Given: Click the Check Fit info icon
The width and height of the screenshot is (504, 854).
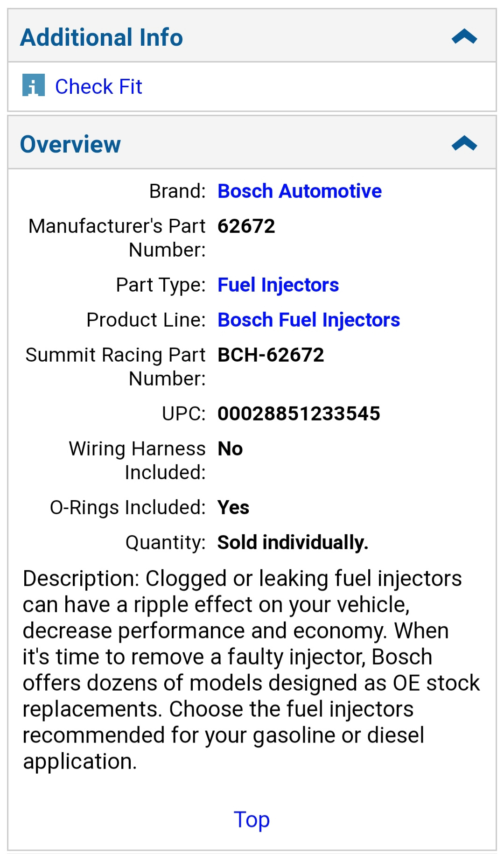Looking at the screenshot, I should click(x=34, y=85).
